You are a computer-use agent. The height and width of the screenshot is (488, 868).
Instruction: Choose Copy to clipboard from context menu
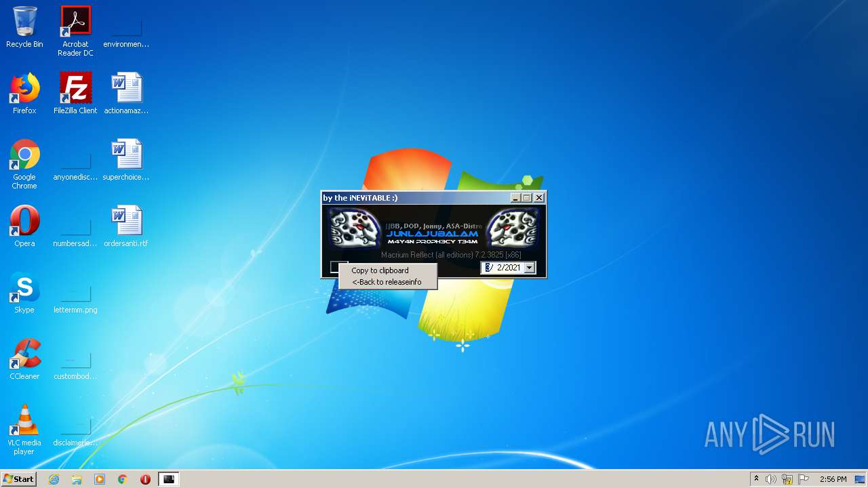[387, 270]
